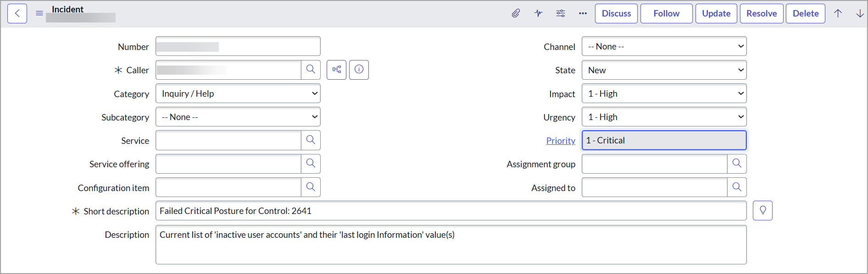The image size is (868, 274).
Task: Go back using the left chevron button
Action: (x=17, y=14)
